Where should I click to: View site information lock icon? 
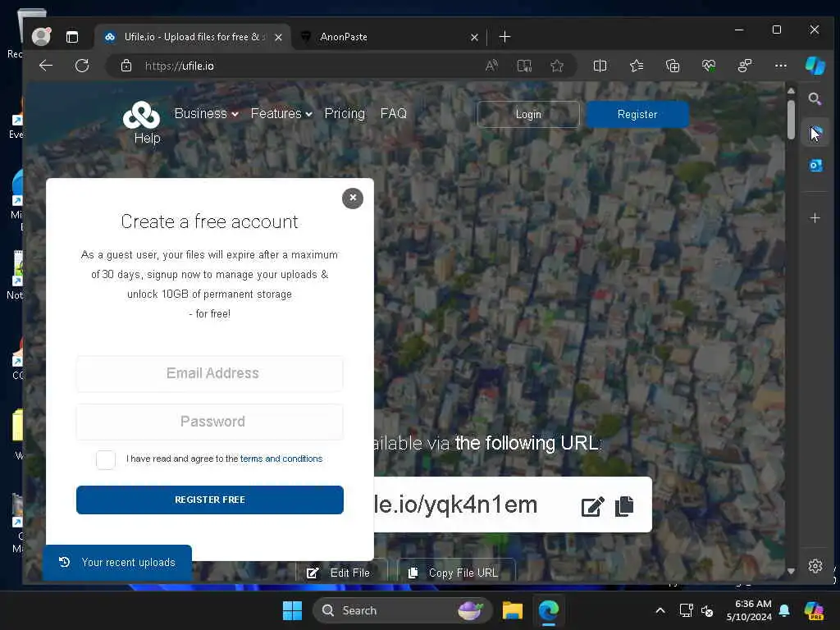coord(126,66)
